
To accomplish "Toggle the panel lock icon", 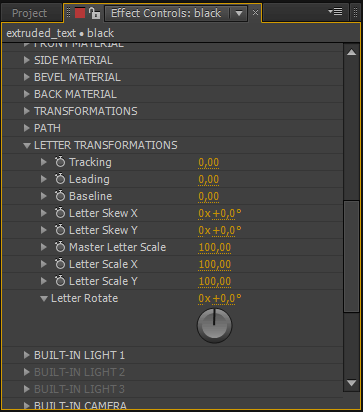I will tap(94, 13).
